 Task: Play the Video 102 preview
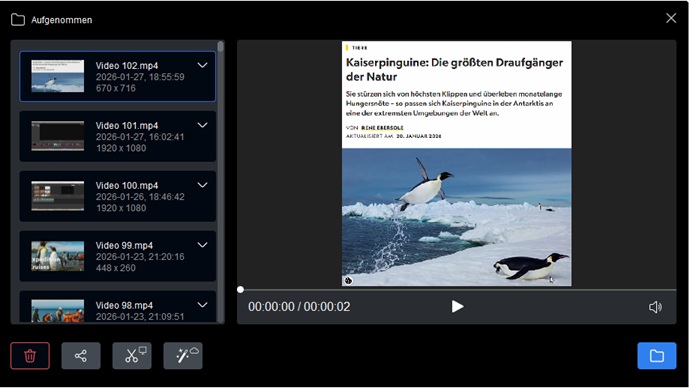tap(457, 307)
